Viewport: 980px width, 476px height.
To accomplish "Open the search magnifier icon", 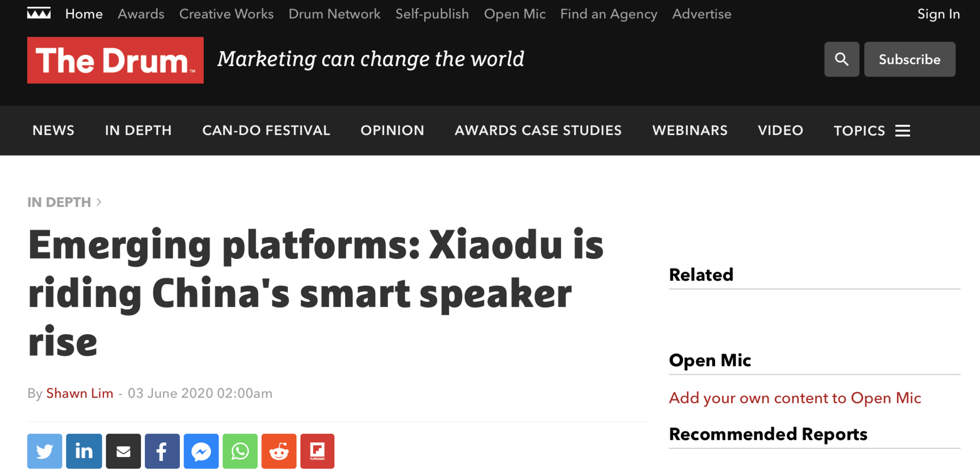I will [842, 59].
